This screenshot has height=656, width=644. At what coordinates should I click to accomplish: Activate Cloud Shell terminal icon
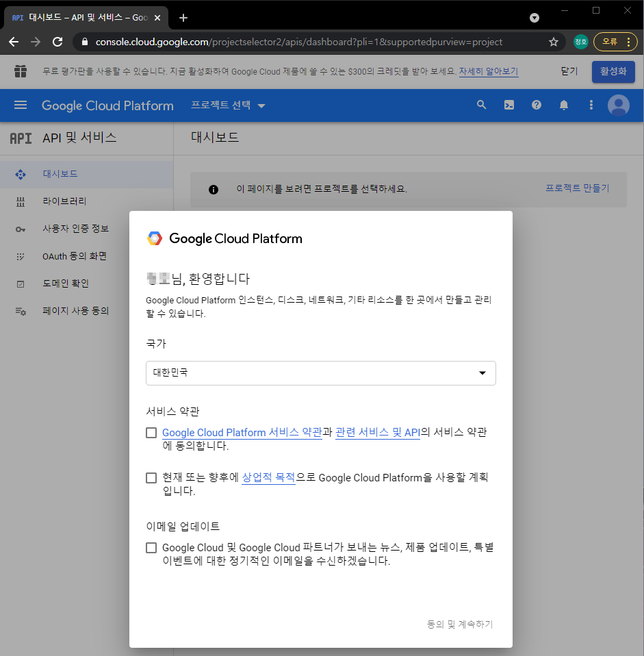[x=509, y=105]
